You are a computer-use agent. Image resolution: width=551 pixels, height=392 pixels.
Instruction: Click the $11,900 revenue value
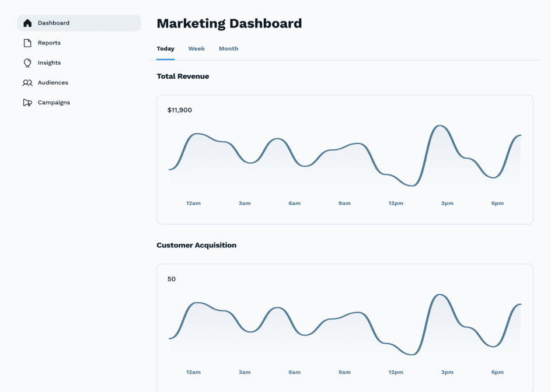coord(180,110)
